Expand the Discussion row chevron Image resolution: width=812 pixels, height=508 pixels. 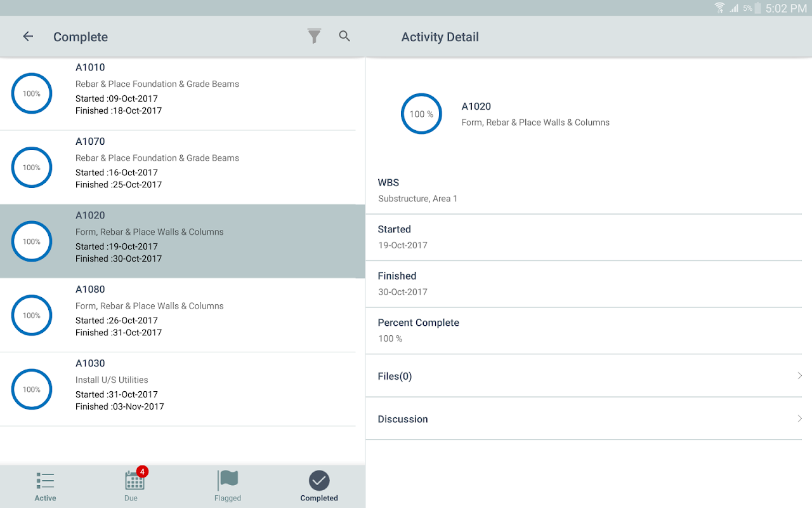click(799, 418)
